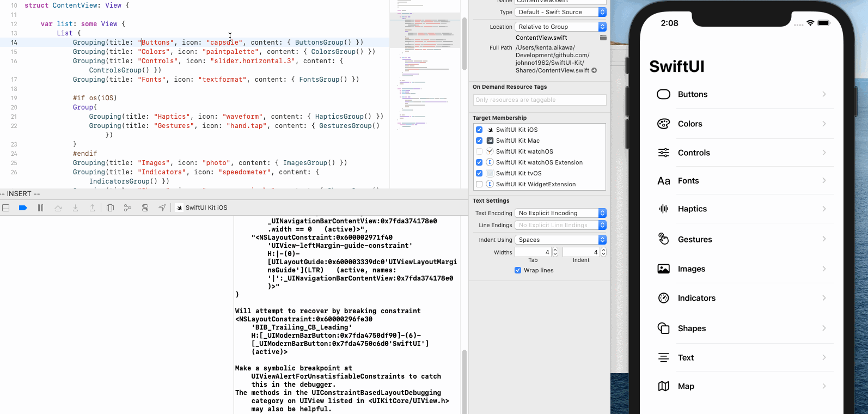Hide the debug area toggle icon
868x414 pixels.
6,208
